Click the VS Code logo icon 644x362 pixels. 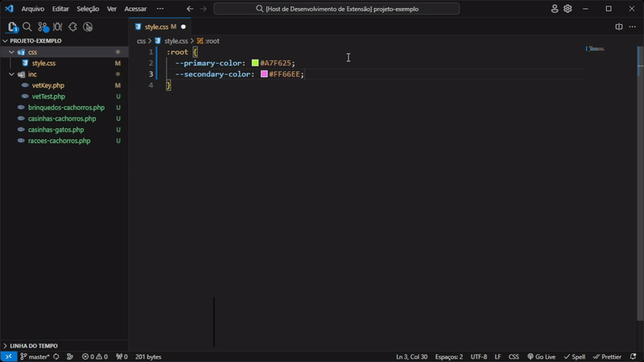[9, 9]
